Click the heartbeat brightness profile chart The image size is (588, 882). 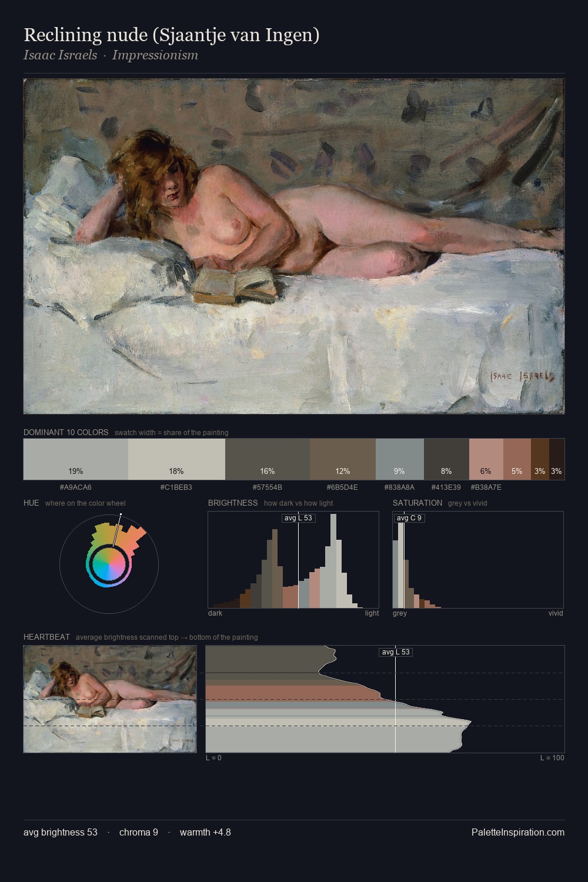(x=385, y=699)
